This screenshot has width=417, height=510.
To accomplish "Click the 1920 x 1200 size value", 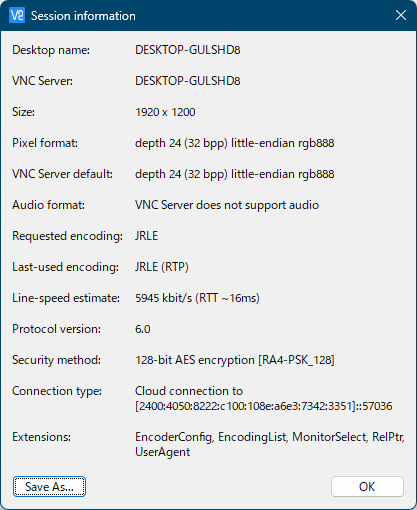I will 165,112.
